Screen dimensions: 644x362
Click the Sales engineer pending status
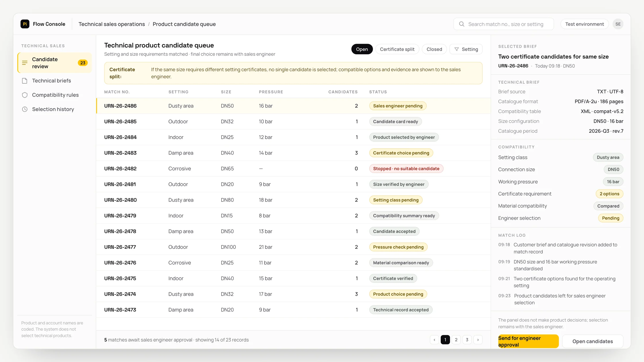coord(398,106)
